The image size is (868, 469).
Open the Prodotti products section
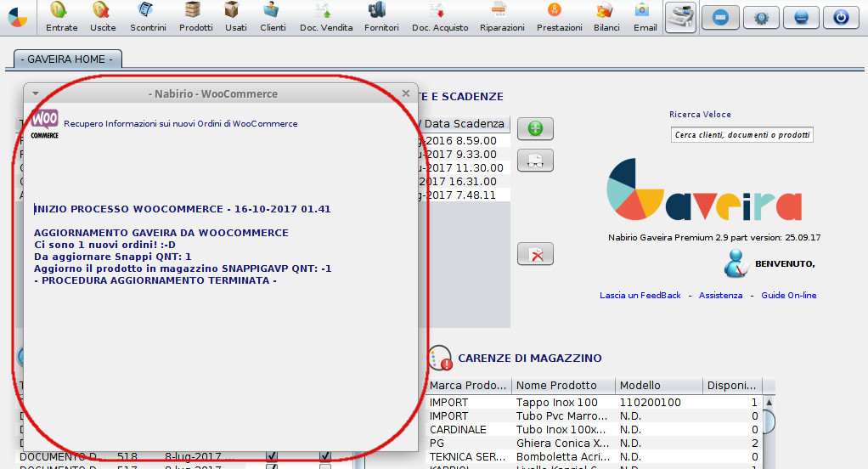click(x=195, y=17)
